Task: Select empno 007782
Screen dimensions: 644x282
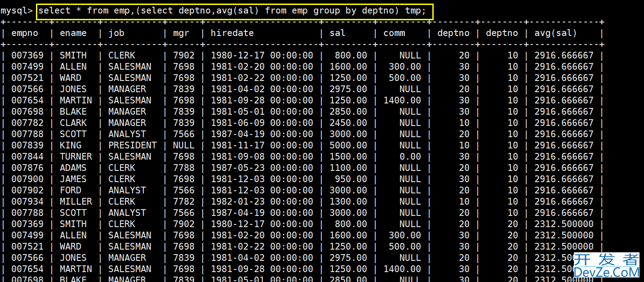Action: pyautogui.click(x=27, y=123)
